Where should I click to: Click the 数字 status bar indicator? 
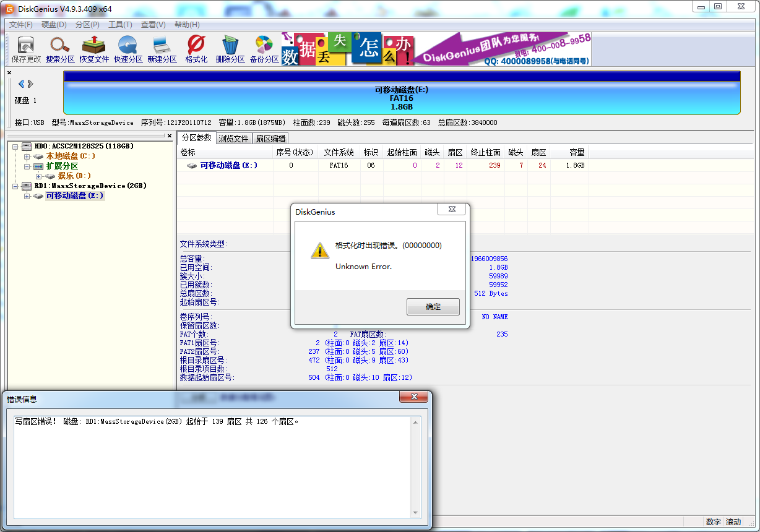coord(713,522)
